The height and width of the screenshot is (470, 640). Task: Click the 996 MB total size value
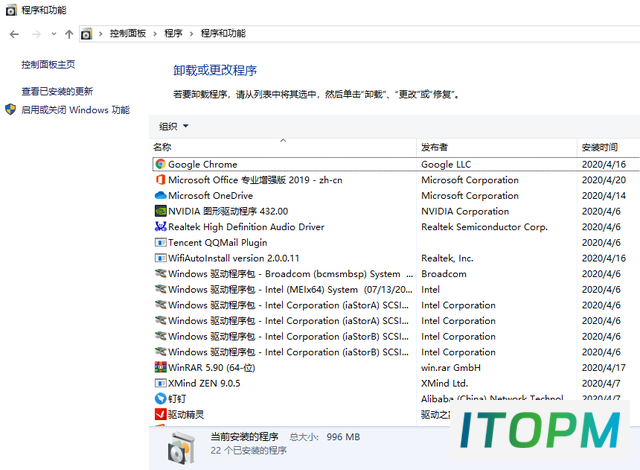(x=343, y=437)
